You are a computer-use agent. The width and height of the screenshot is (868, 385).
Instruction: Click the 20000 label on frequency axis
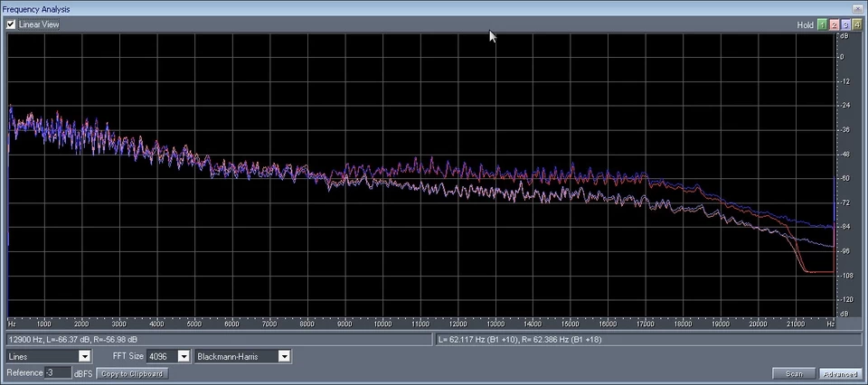point(758,323)
